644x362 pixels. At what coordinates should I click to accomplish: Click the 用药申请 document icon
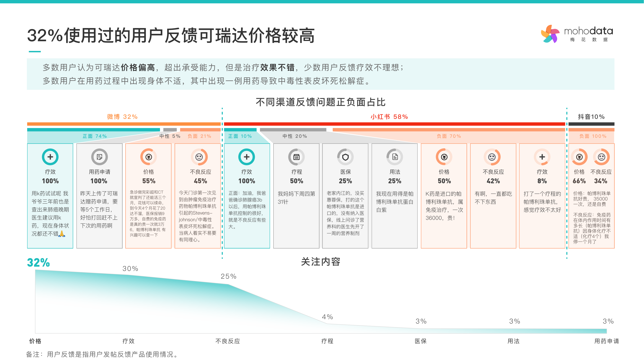pos(99,157)
